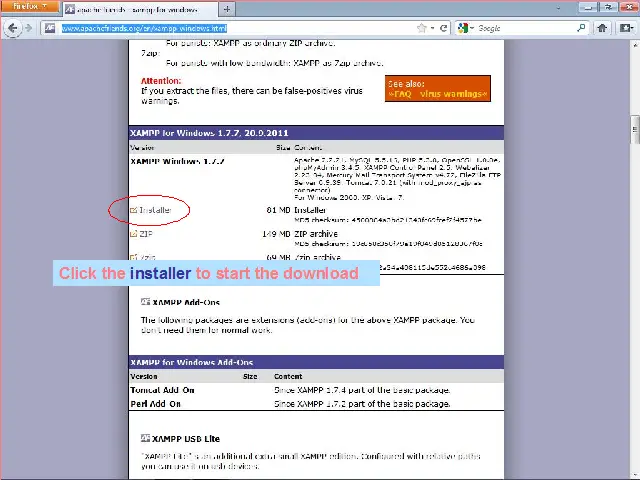Reload the page with the refresh icon
This screenshot has height=480, width=640.
(x=443, y=28)
